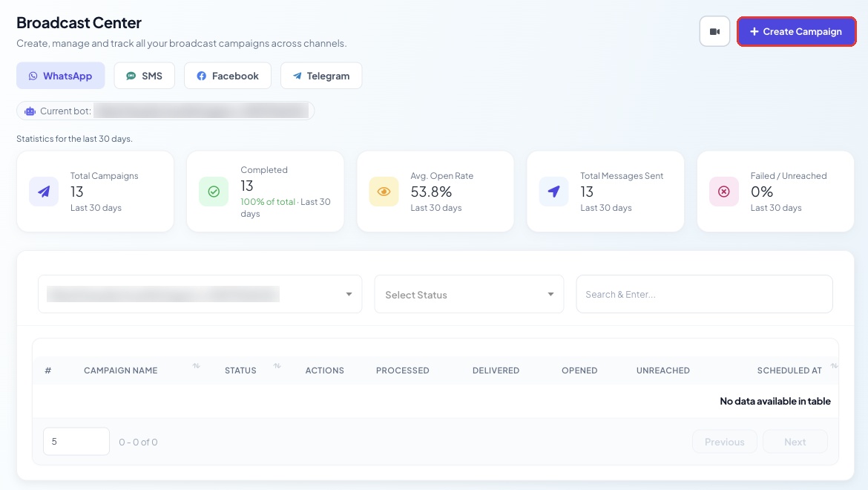The width and height of the screenshot is (868, 490).
Task: Go to the Previous table page
Action: click(724, 442)
